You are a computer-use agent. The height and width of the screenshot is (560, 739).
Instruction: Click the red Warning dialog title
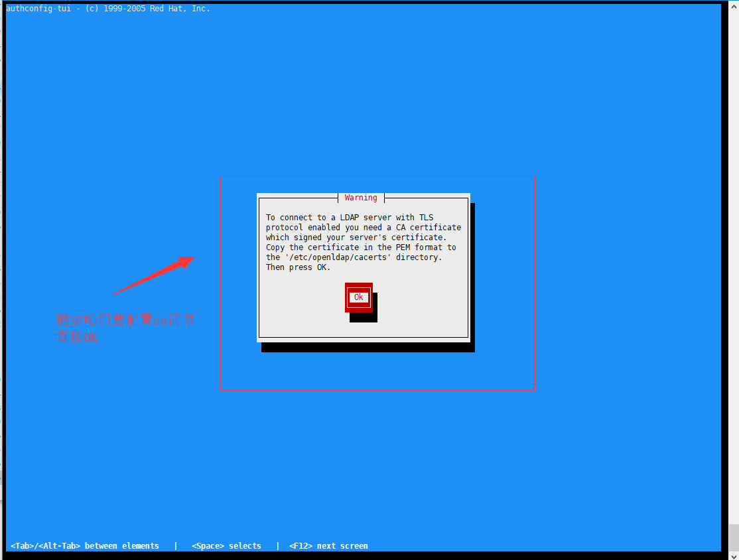361,198
